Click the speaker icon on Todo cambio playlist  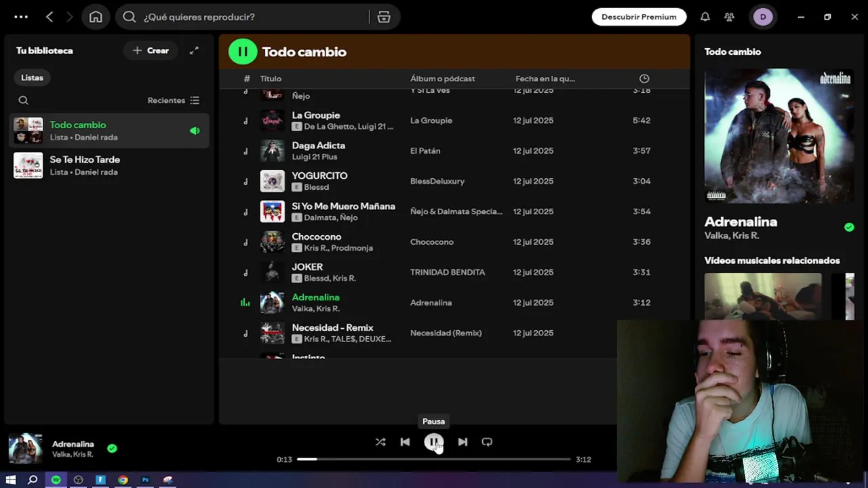[195, 131]
